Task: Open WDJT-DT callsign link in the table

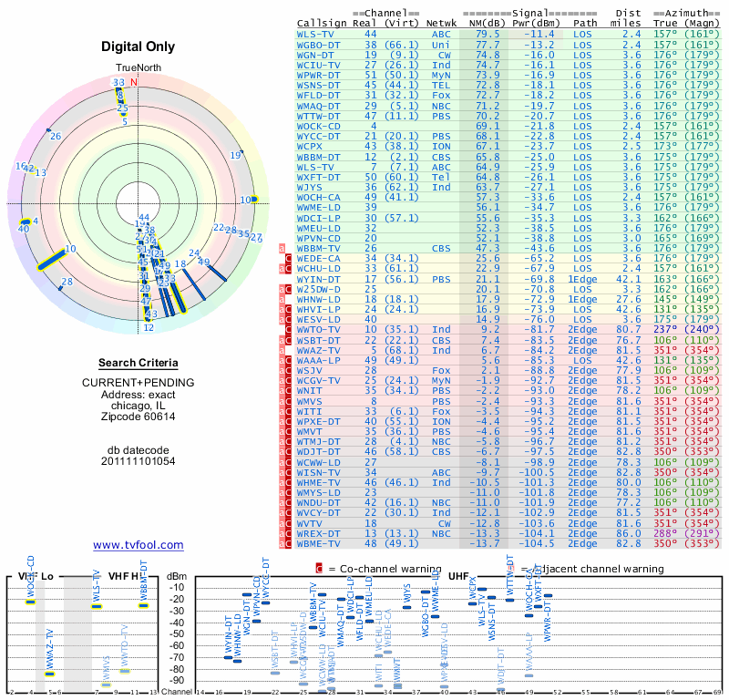Action: click(318, 452)
